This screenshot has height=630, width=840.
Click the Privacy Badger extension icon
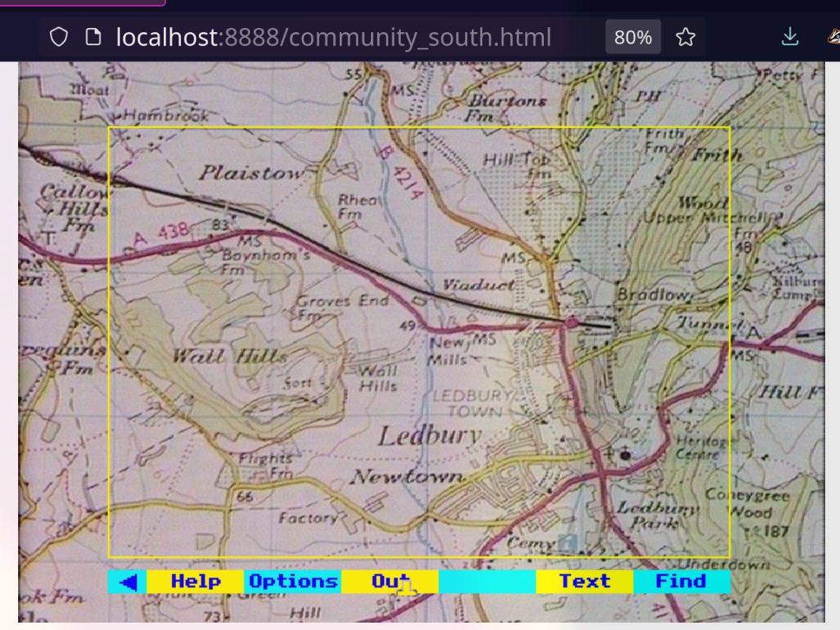coord(833,37)
